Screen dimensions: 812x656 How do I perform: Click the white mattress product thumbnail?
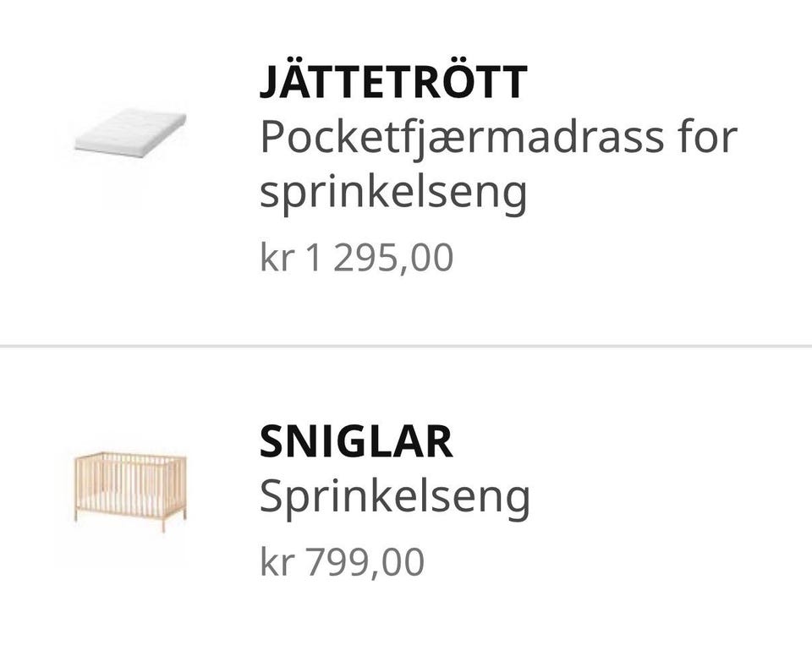pos(129,134)
